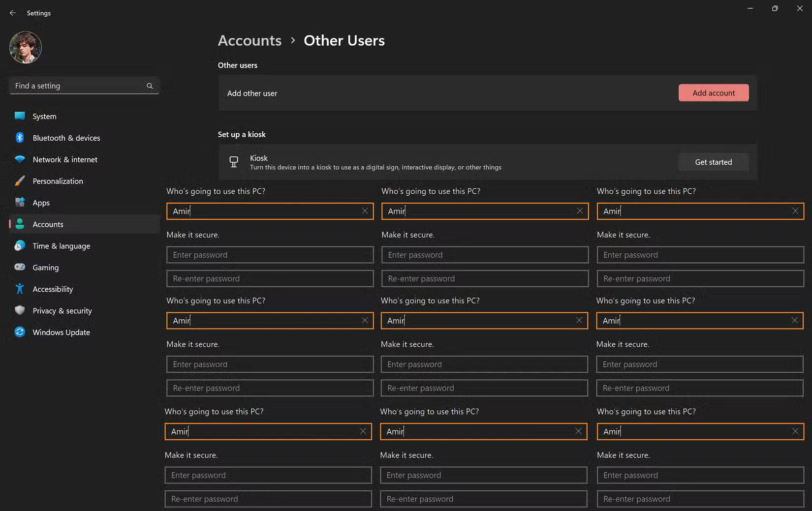The height and width of the screenshot is (511, 812).
Task: Click the Kiosk display icon
Action: (234, 162)
